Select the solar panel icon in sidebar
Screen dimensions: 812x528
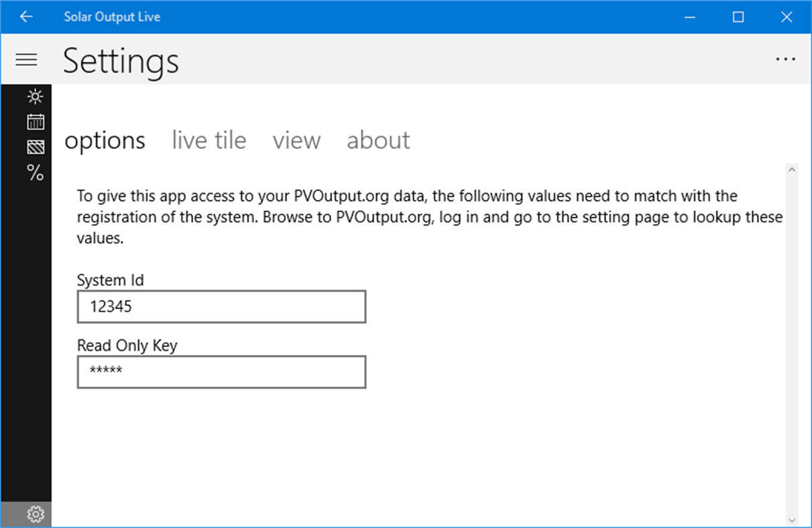point(36,147)
